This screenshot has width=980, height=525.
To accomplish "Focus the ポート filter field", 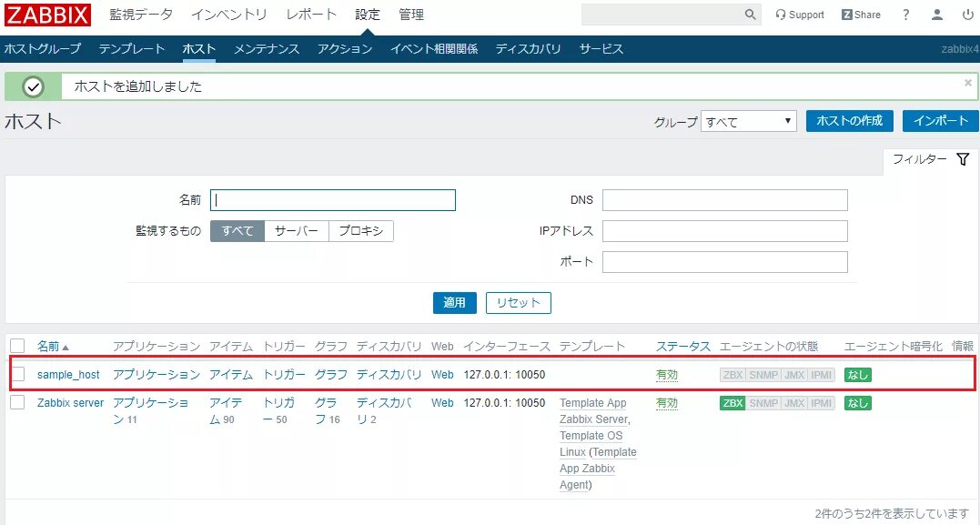I will point(725,262).
